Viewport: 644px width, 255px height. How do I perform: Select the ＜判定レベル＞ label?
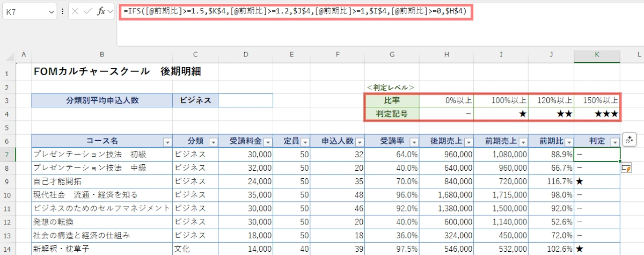point(391,87)
